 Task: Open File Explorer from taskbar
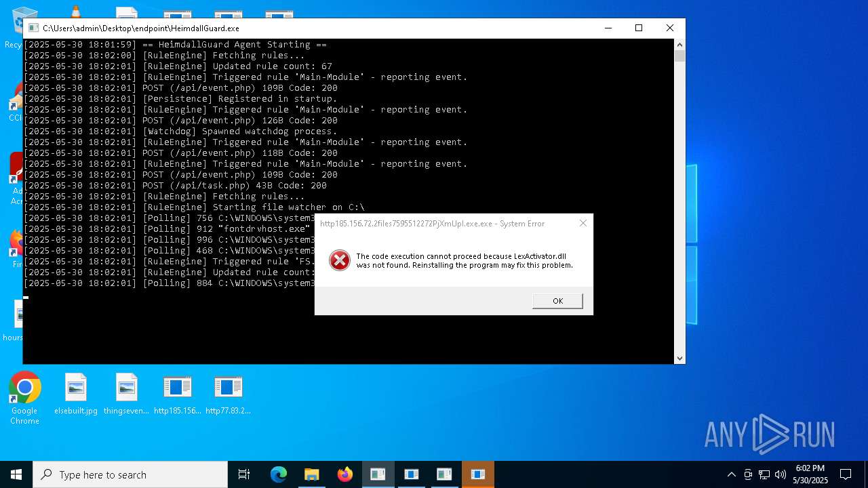[x=311, y=474]
